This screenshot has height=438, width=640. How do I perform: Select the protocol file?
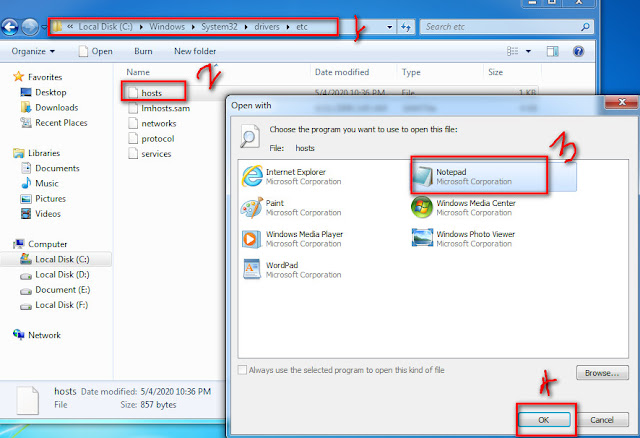click(x=151, y=139)
